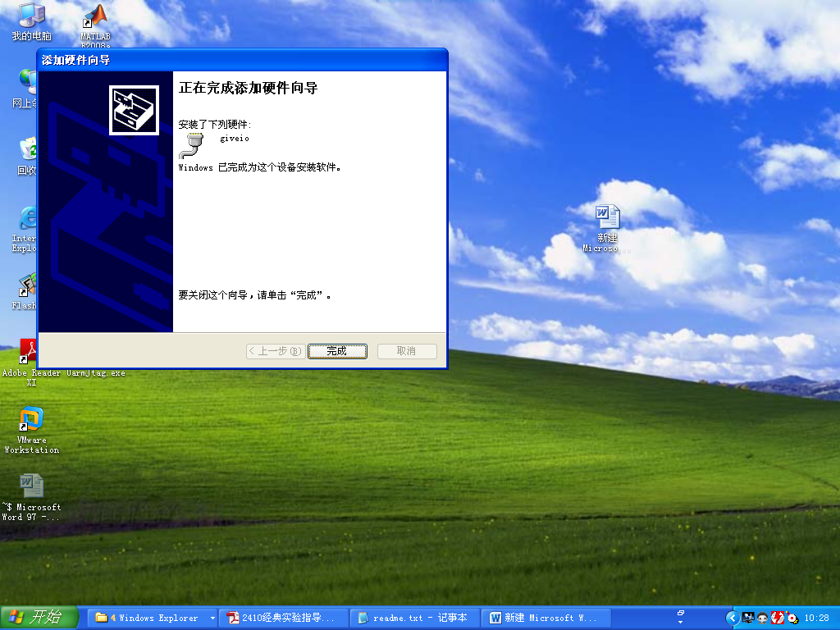This screenshot has height=630, width=840.
Task: Click the hardware wizard card image
Action: 134,111
